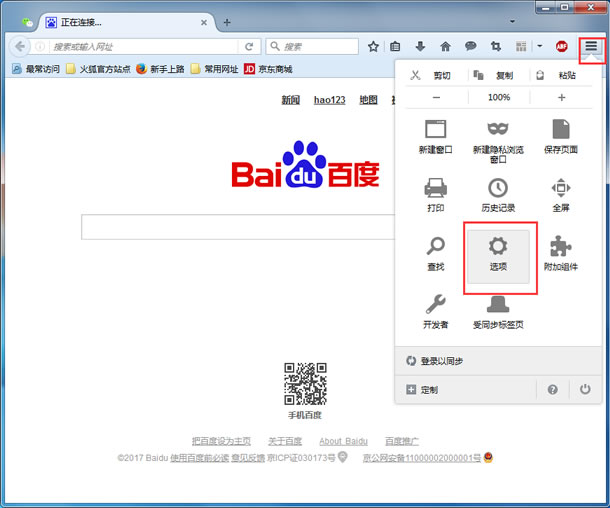The image size is (610, 508).
Task: Click the Baidu search input box
Action: tap(238, 227)
